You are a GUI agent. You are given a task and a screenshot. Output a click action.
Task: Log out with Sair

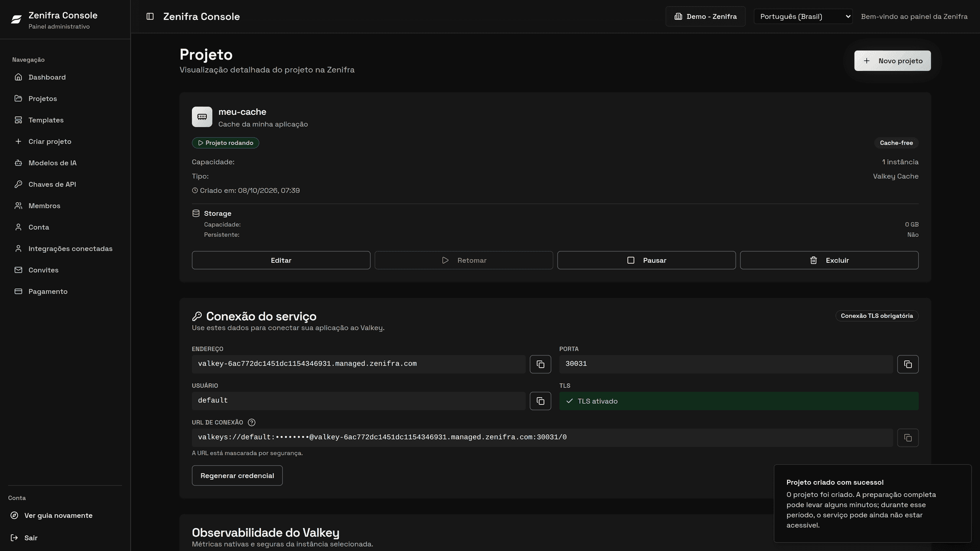tap(65, 538)
